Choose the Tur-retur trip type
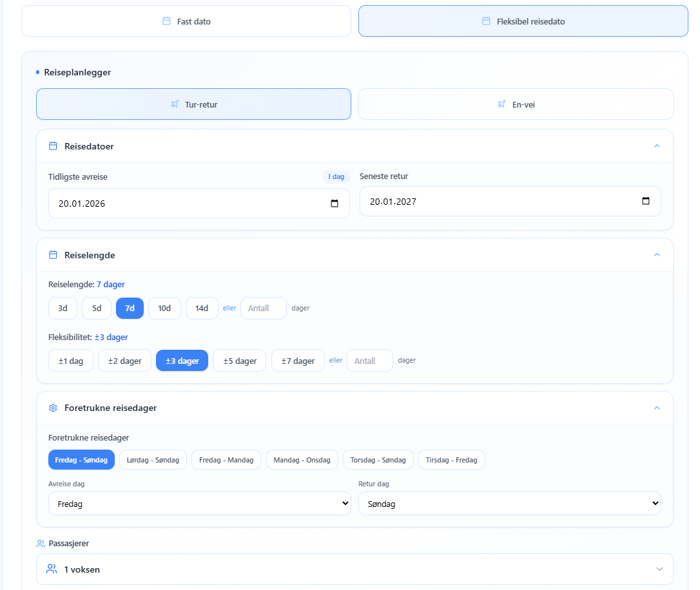 click(x=193, y=104)
